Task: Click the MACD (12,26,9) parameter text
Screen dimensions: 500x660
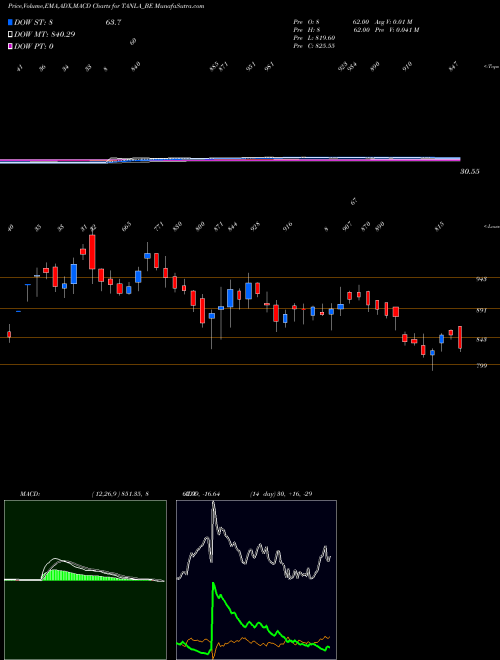Action: tap(120, 494)
